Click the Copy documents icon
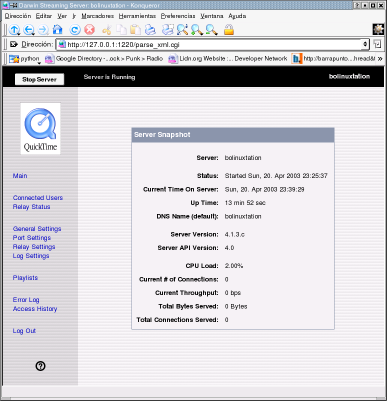The height and width of the screenshot is (401, 387). [121, 30]
